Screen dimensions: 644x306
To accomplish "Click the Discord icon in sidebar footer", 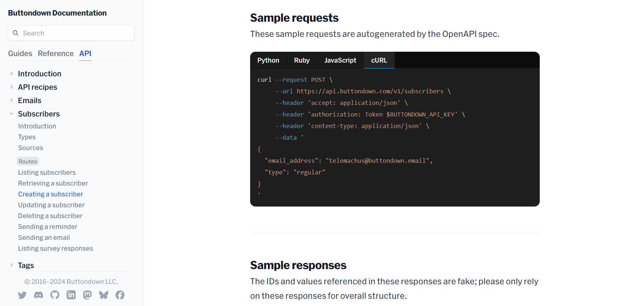I will 38,295.
